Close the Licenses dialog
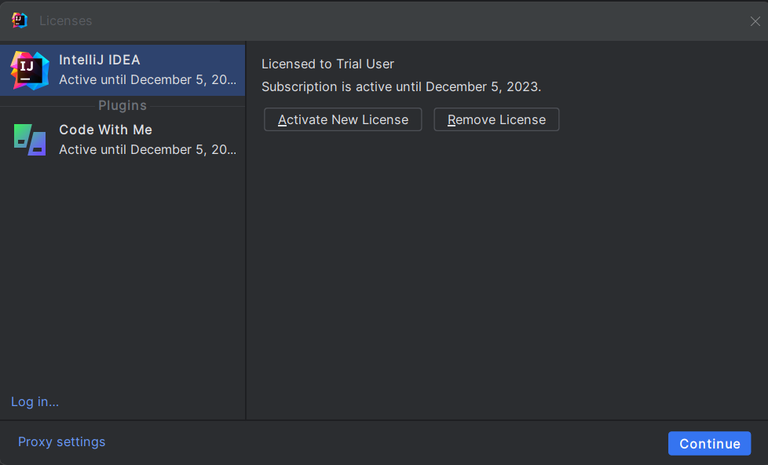This screenshot has width=768, height=465. point(755,21)
